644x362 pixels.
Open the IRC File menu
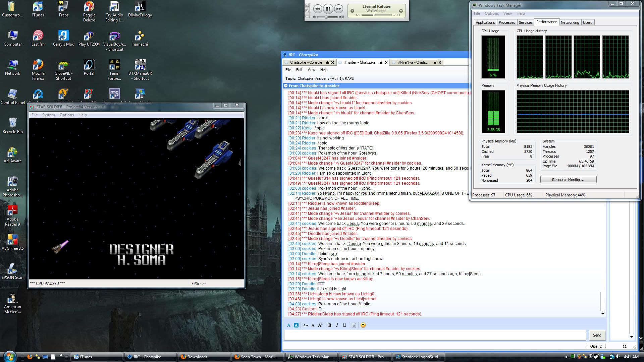[x=288, y=70]
